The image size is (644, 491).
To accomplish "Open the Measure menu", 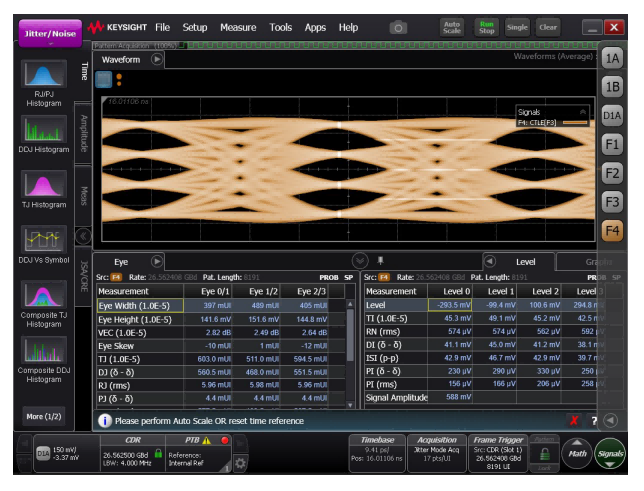I will coord(238,28).
